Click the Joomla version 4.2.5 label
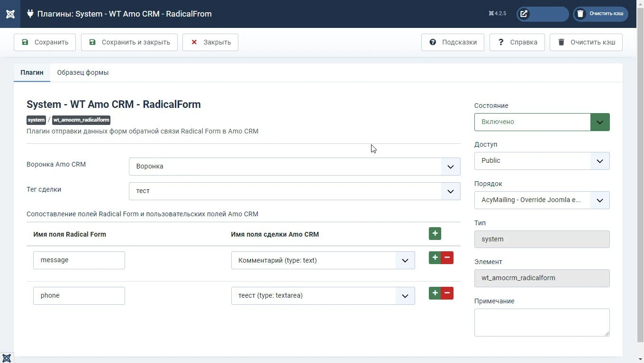 click(498, 14)
